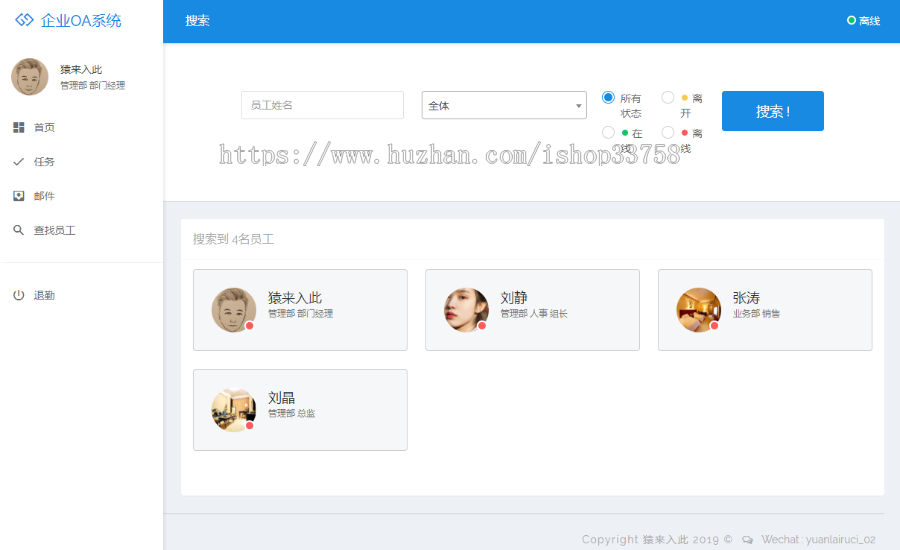900x550 pixels.
Task: Click the 任务 checkmark icon
Action: click(18, 162)
